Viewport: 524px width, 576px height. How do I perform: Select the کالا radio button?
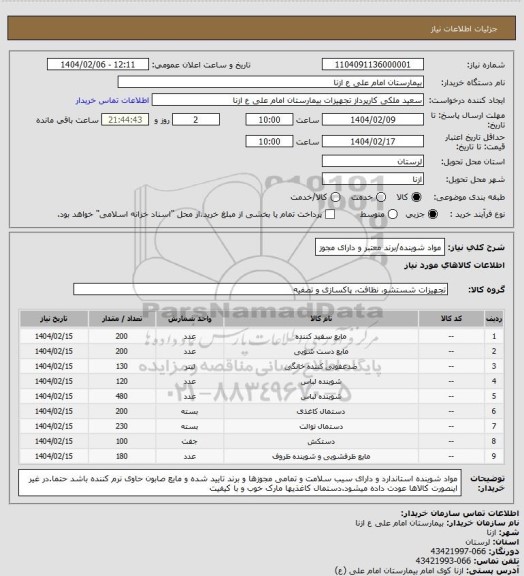pos(416,197)
